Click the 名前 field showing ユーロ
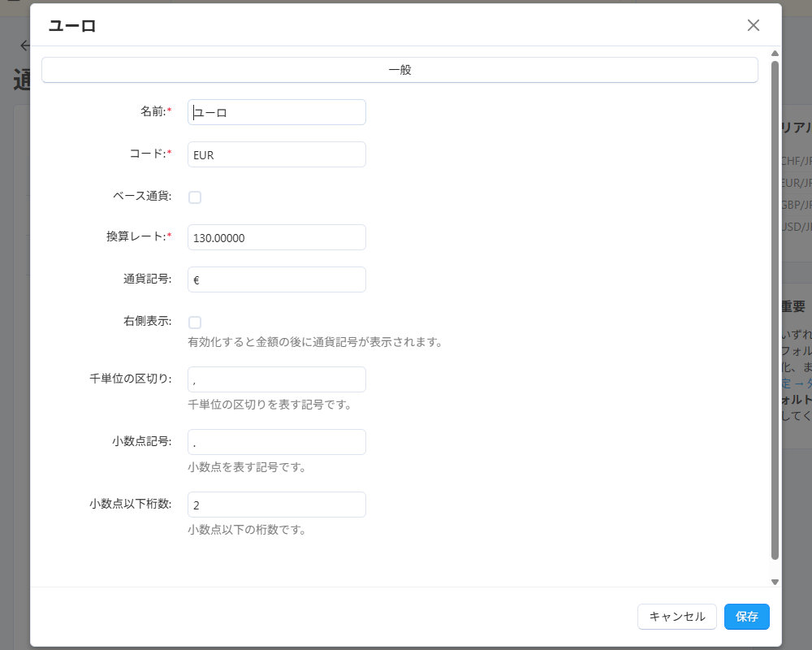812x650 pixels. 276,112
